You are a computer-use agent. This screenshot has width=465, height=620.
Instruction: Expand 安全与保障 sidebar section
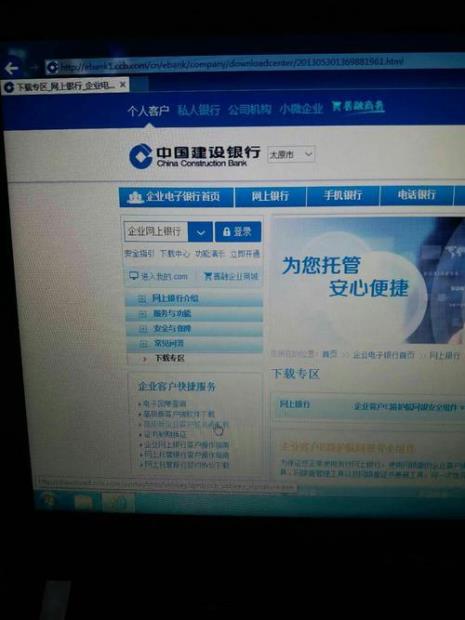pos(194,329)
